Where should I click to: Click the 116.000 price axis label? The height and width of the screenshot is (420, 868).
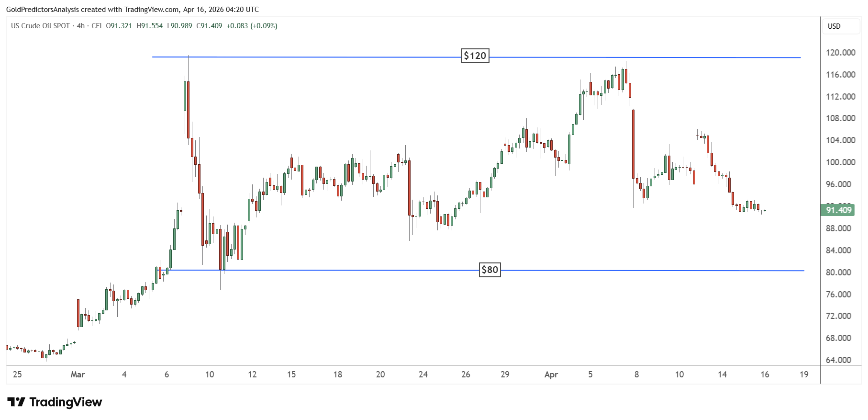pos(840,75)
